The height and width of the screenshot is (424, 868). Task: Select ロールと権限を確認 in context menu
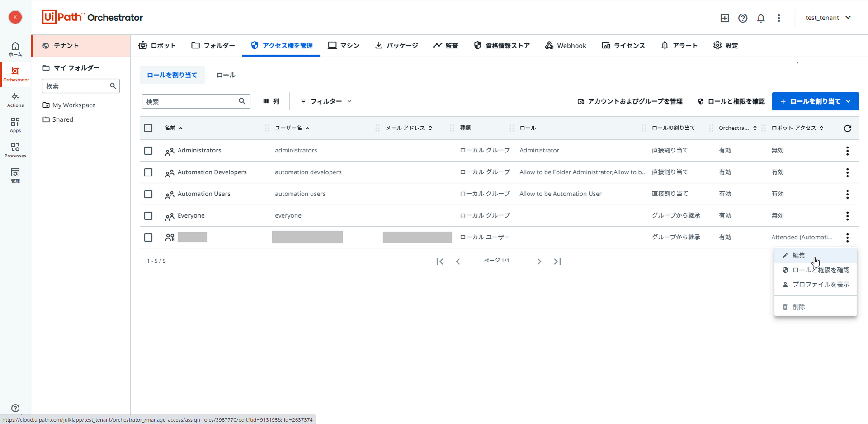tap(815, 270)
